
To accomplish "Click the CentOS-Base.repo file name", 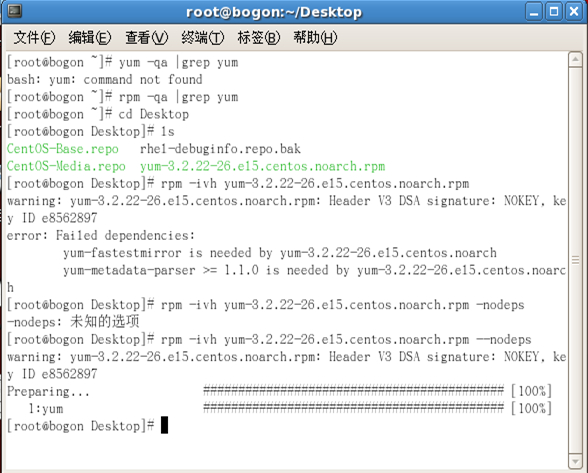I will [63, 149].
